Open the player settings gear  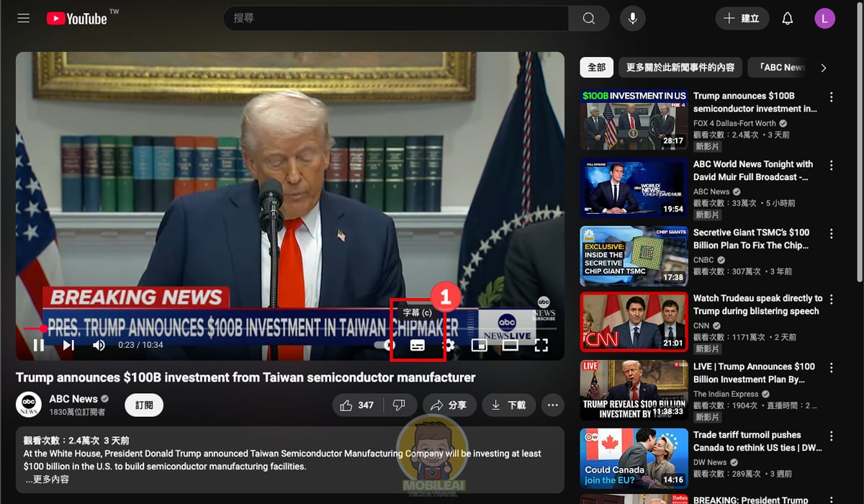pos(449,345)
